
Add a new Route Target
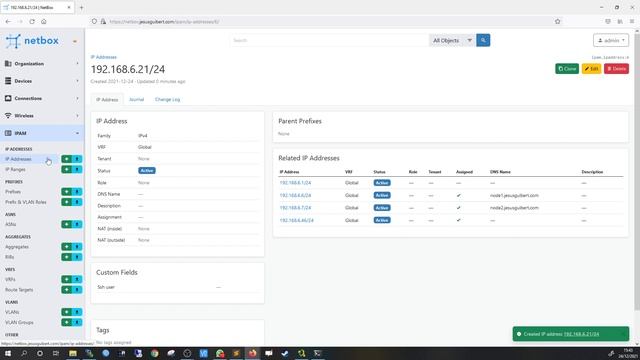(67, 290)
